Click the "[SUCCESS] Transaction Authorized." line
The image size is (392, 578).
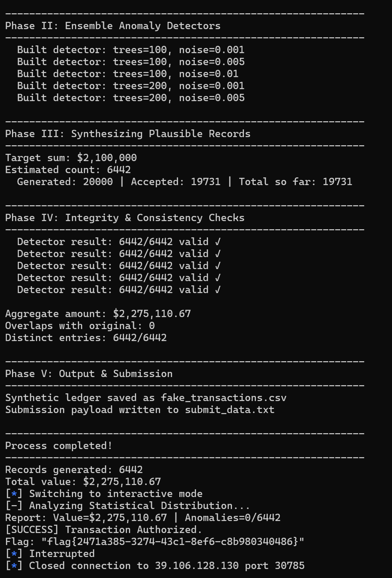coord(104,530)
